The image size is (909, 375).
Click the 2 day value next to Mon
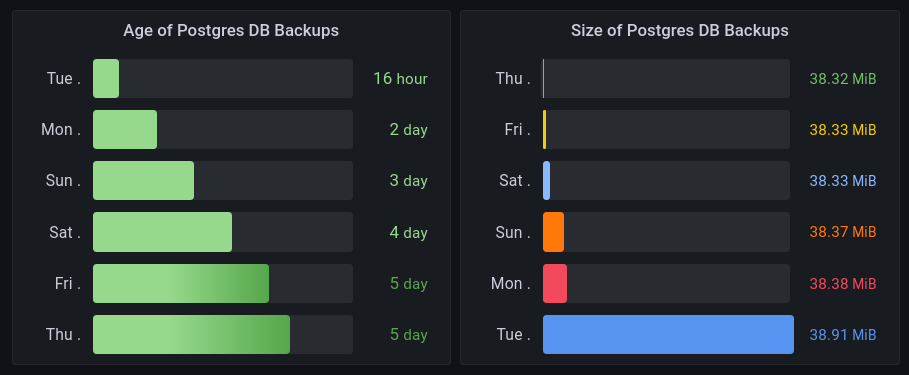(408, 129)
